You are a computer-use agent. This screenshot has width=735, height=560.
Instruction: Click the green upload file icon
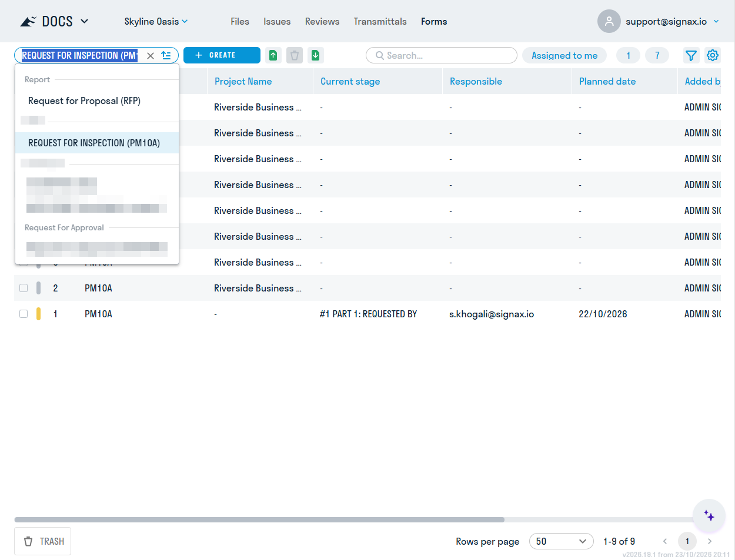[273, 55]
